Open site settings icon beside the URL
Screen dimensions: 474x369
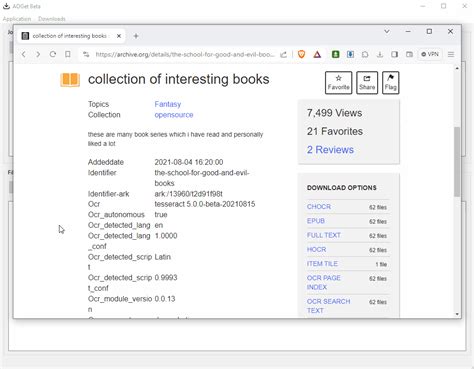point(86,54)
